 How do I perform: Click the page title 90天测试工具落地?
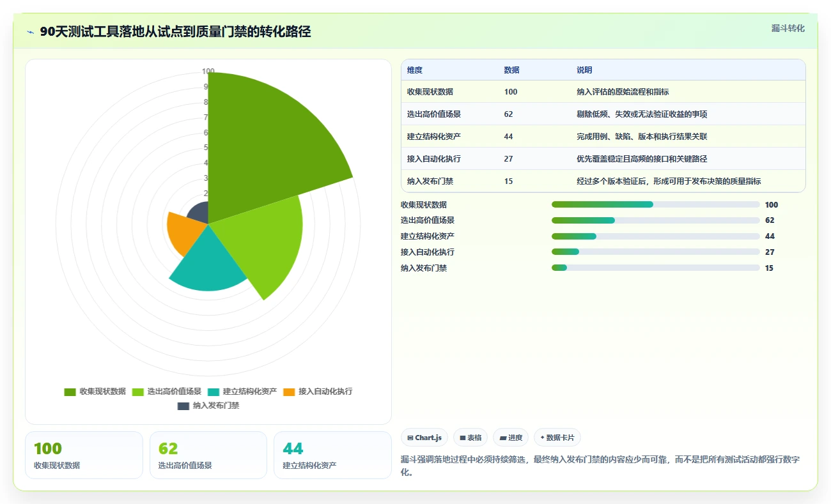[175, 32]
